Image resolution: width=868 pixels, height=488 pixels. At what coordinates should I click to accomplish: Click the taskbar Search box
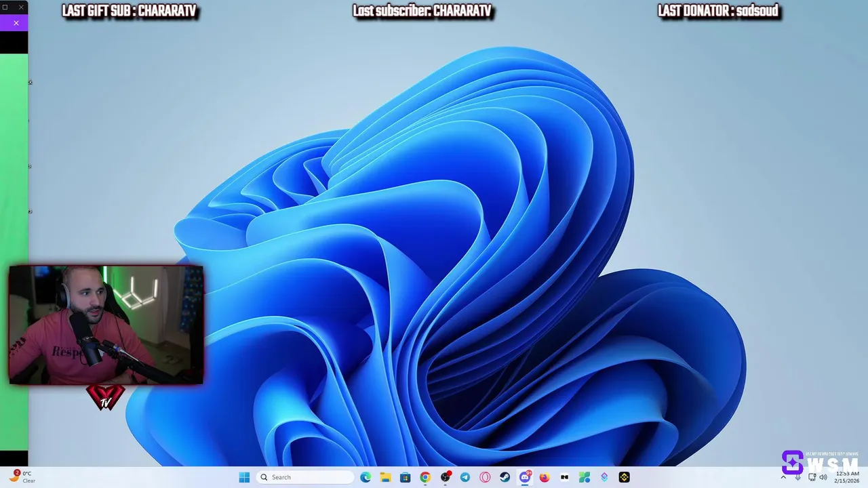(x=305, y=477)
